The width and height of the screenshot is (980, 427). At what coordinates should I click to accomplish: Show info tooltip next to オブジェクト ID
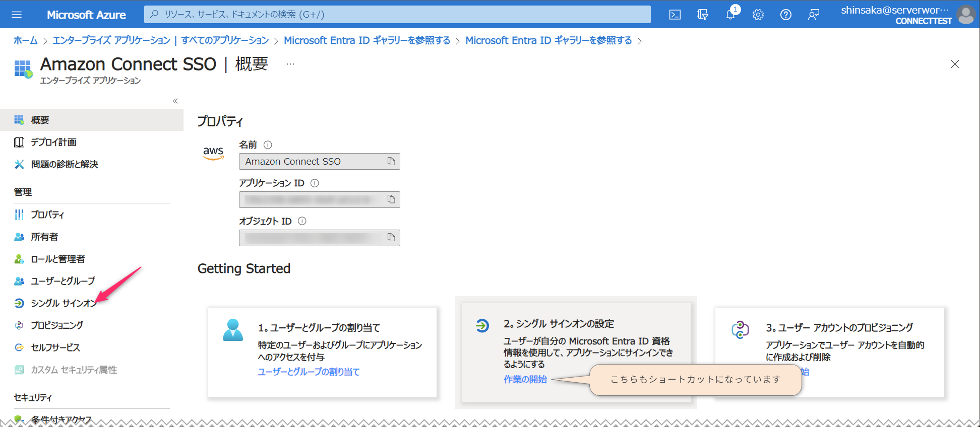302,221
